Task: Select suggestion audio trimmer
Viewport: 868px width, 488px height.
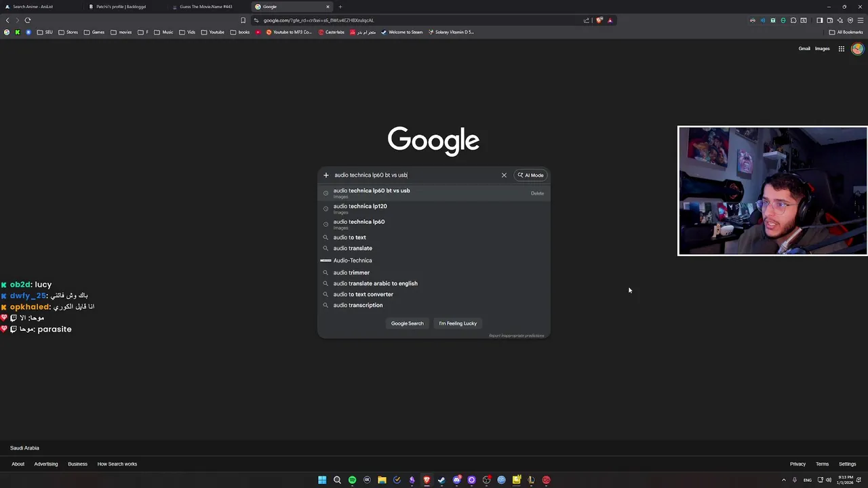Action: tap(434, 272)
